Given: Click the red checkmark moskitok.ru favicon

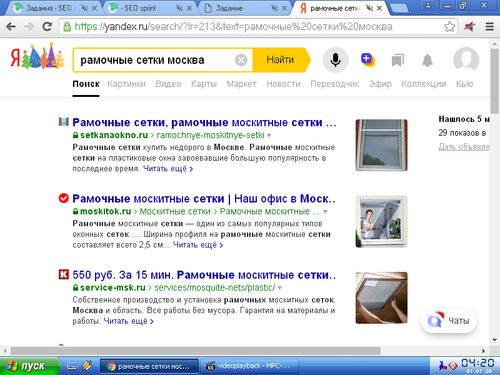Looking at the screenshot, I should coord(64,198).
